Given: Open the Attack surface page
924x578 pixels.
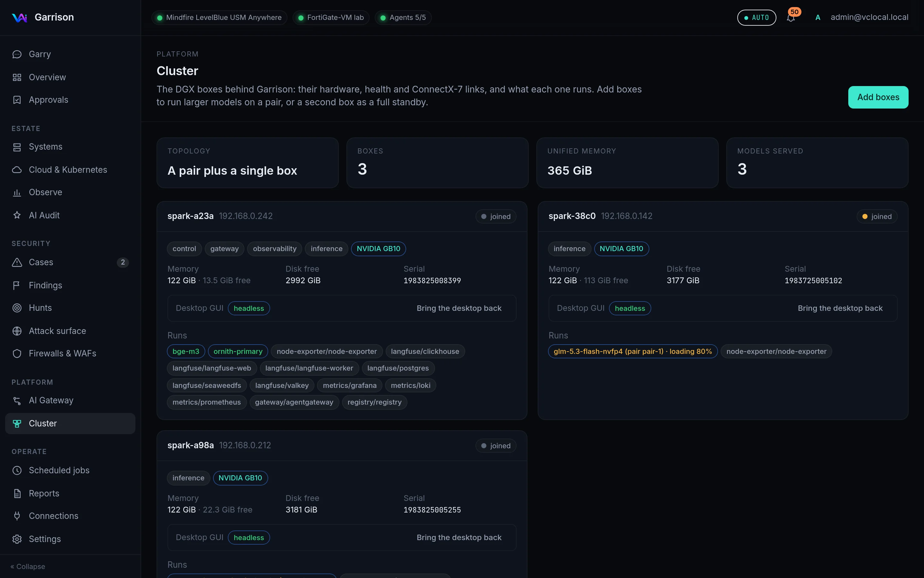Looking at the screenshot, I should pyautogui.click(x=70, y=331).
